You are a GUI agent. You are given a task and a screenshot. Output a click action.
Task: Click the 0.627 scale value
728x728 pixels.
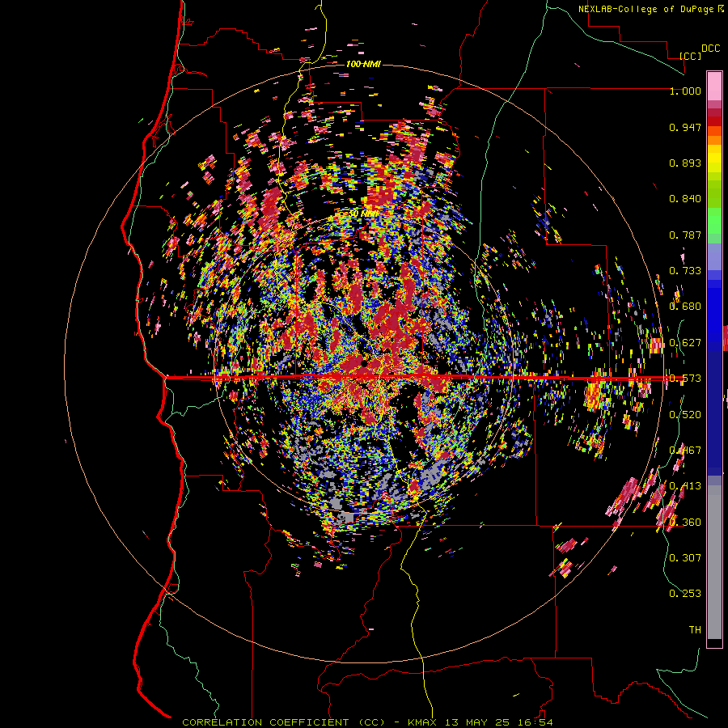pyautogui.click(x=685, y=343)
